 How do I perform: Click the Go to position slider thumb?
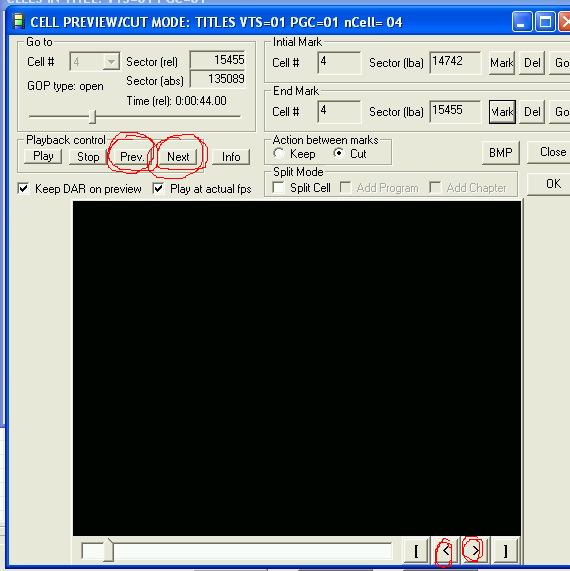pyautogui.click(x=93, y=117)
